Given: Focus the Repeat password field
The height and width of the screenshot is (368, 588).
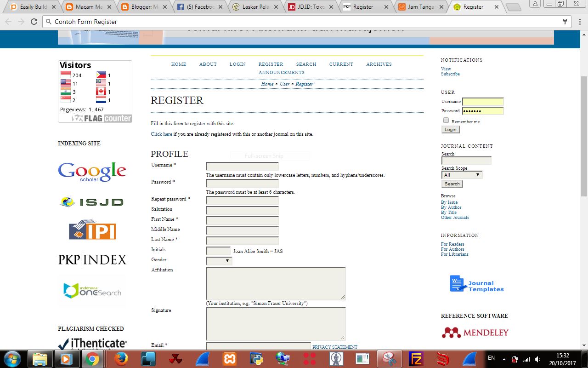Looking at the screenshot, I should click(243, 201).
